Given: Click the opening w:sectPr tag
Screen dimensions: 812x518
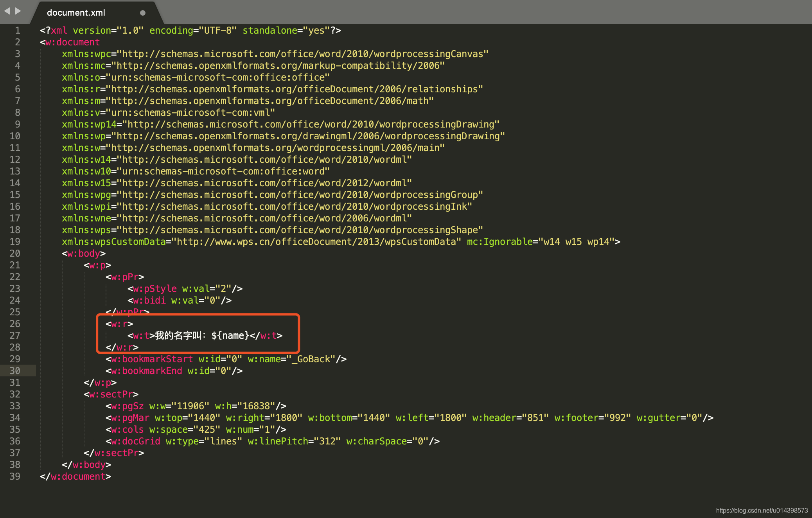Looking at the screenshot, I should coord(111,394).
